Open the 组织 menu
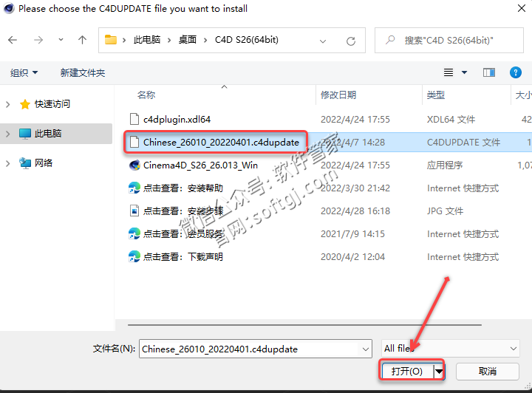 point(24,72)
